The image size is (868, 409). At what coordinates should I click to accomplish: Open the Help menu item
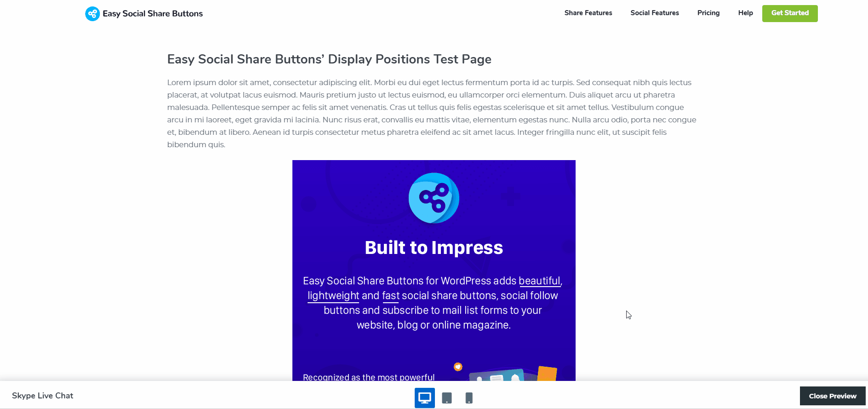point(745,13)
